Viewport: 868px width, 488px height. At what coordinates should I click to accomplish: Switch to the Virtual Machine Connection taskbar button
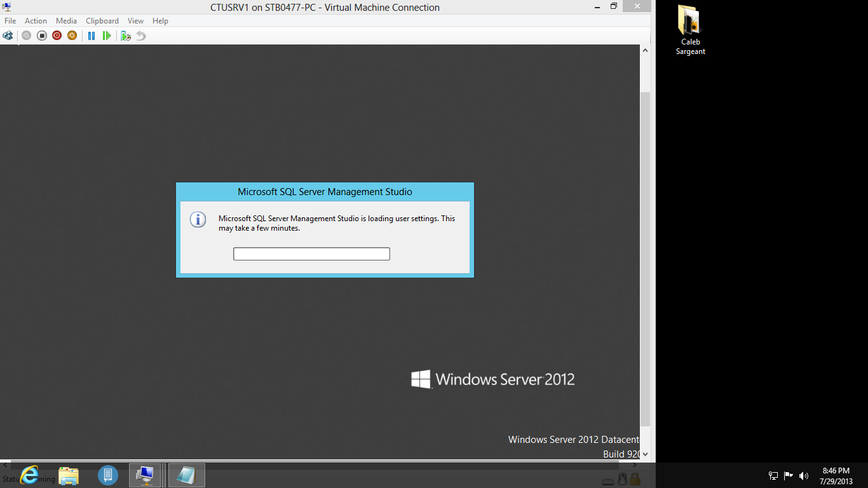[147, 475]
